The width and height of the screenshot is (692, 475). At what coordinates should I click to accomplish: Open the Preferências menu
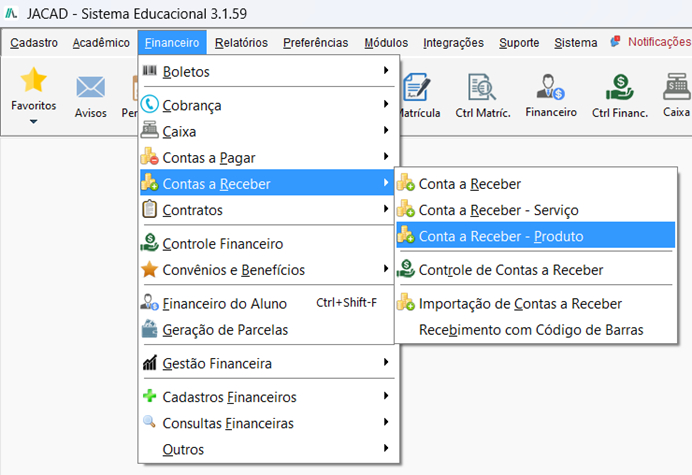pyautogui.click(x=316, y=42)
